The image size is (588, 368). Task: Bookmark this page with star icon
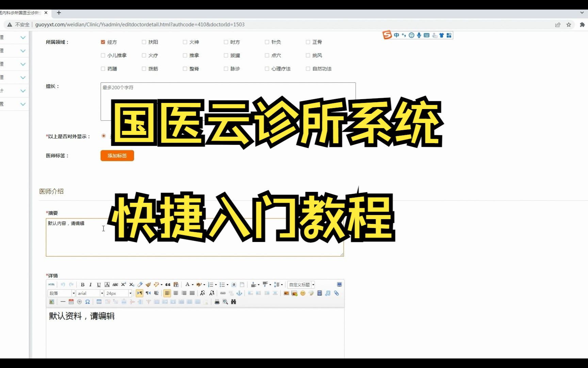point(569,25)
